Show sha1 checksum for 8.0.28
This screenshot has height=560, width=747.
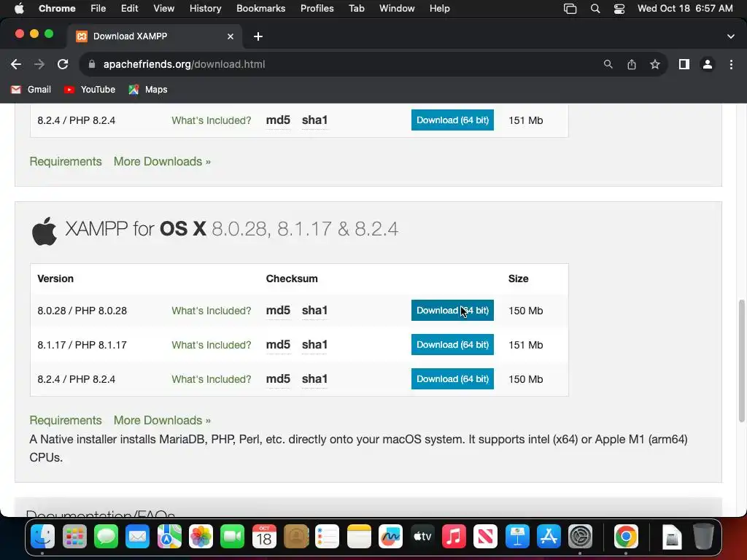tap(314, 311)
